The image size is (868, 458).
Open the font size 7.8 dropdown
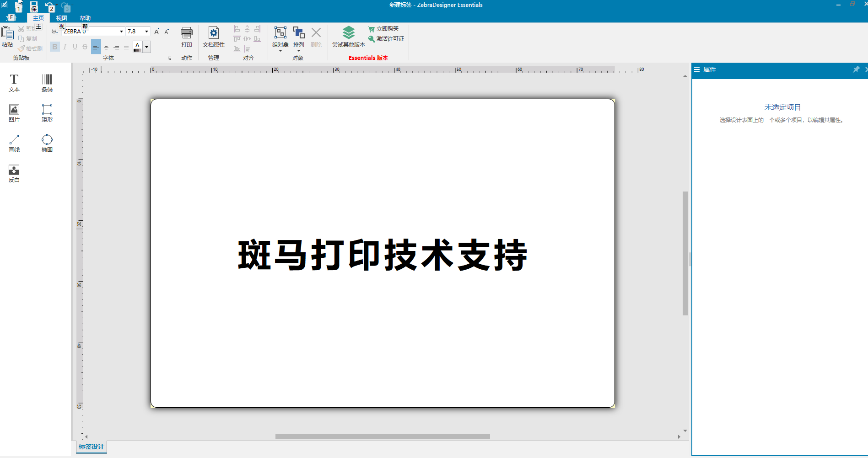pyautogui.click(x=146, y=31)
